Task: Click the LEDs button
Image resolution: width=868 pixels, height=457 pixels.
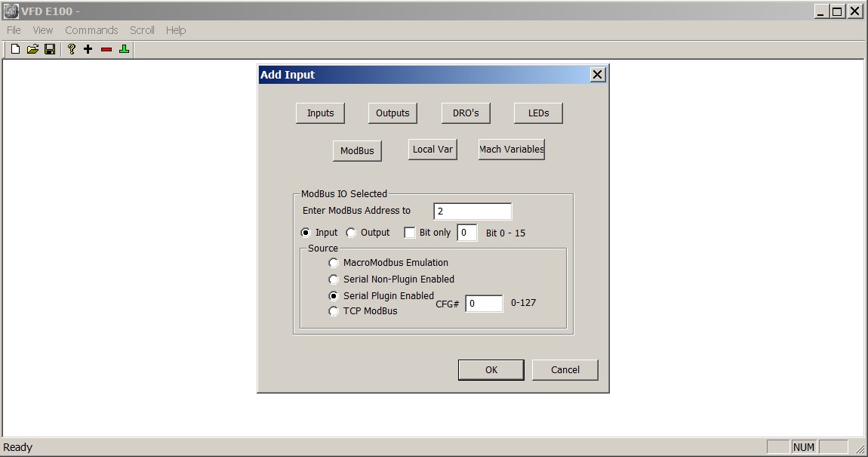Action: coord(538,113)
